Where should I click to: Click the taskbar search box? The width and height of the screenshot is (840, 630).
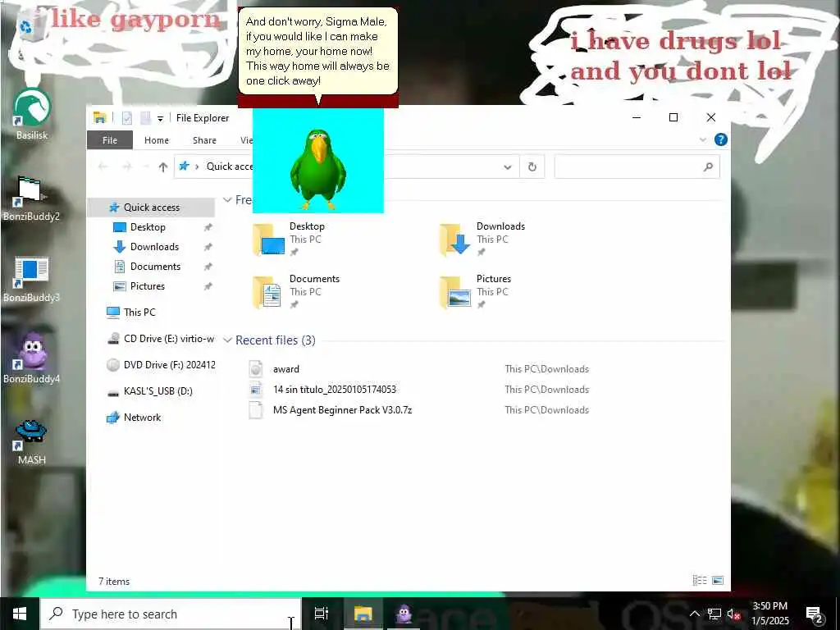pos(171,614)
